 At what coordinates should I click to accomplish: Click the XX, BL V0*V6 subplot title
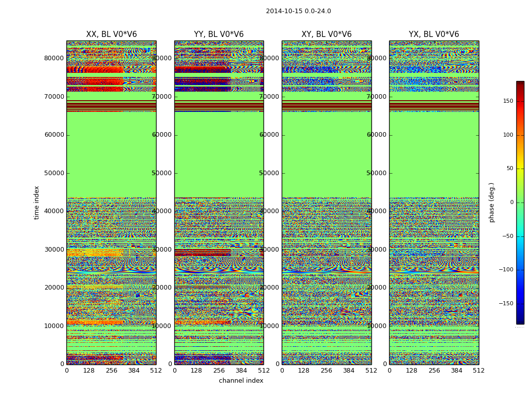click(x=111, y=34)
